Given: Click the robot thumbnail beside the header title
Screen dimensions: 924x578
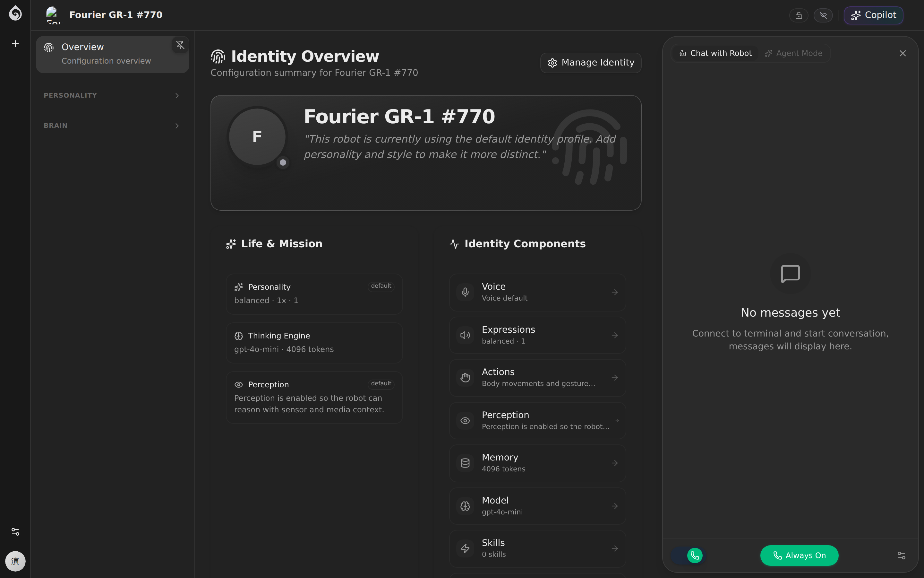Looking at the screenshot, I should pos(53,15).
